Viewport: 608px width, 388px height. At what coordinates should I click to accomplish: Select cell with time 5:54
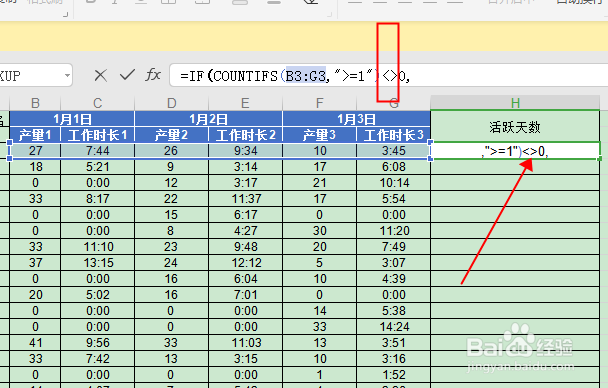(393, 199)
